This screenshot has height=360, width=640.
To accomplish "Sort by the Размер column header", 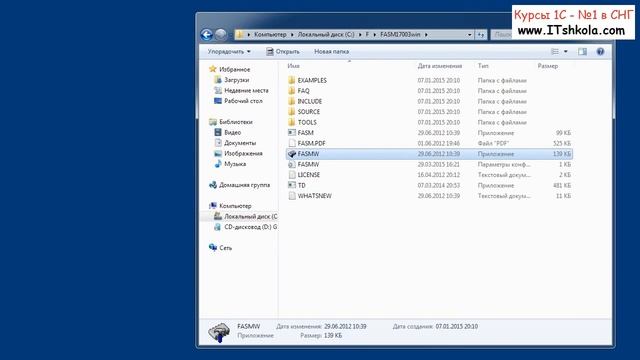I will [x=547, y=66].
